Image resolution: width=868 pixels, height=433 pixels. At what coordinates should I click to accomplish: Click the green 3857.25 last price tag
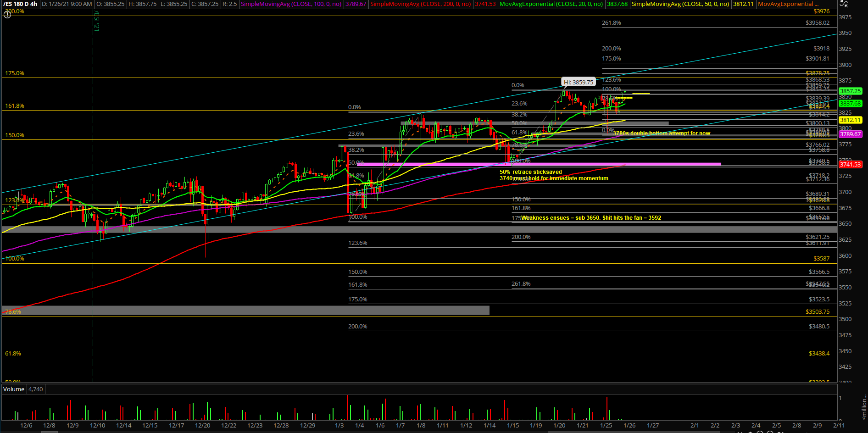[851, 91]
